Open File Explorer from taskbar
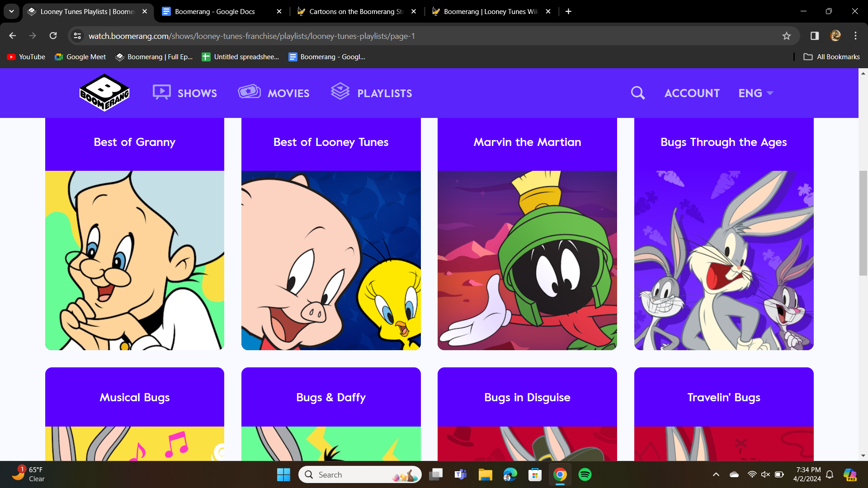 pos(485,474)
